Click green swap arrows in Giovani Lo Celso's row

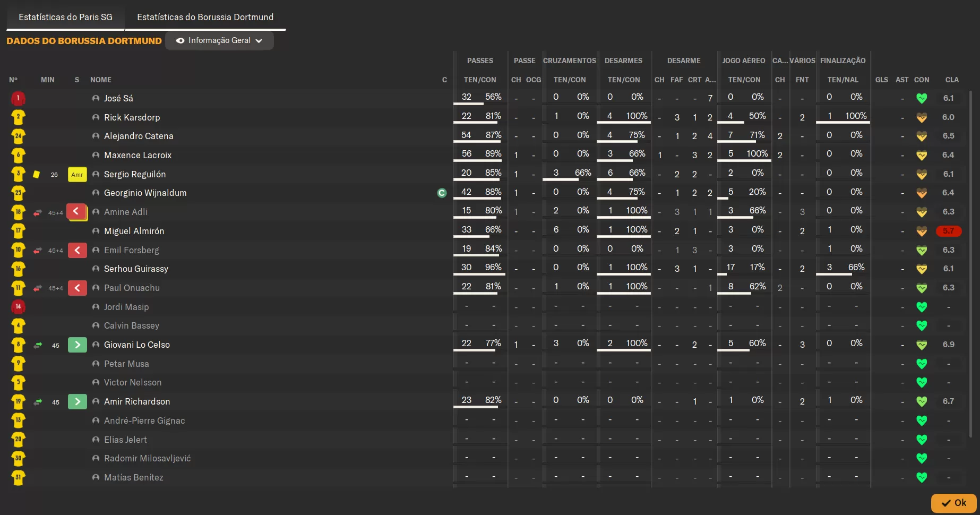tap(38, 345)
